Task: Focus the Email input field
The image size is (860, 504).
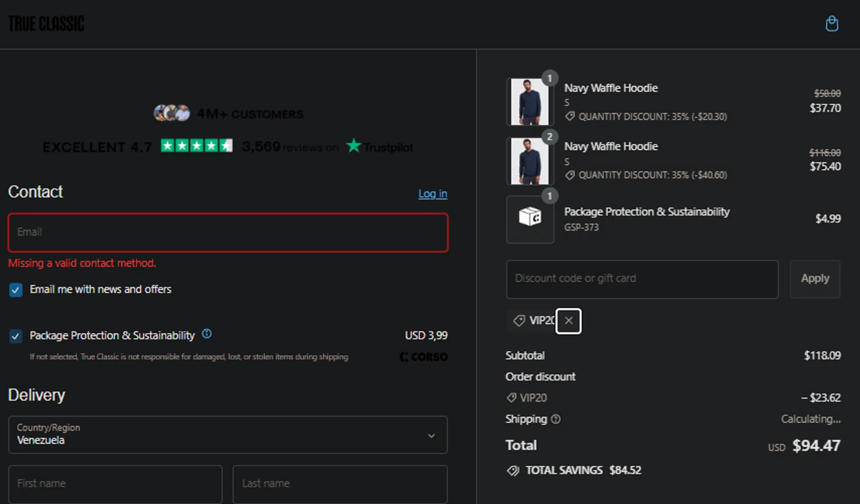Action: [228, 233]
